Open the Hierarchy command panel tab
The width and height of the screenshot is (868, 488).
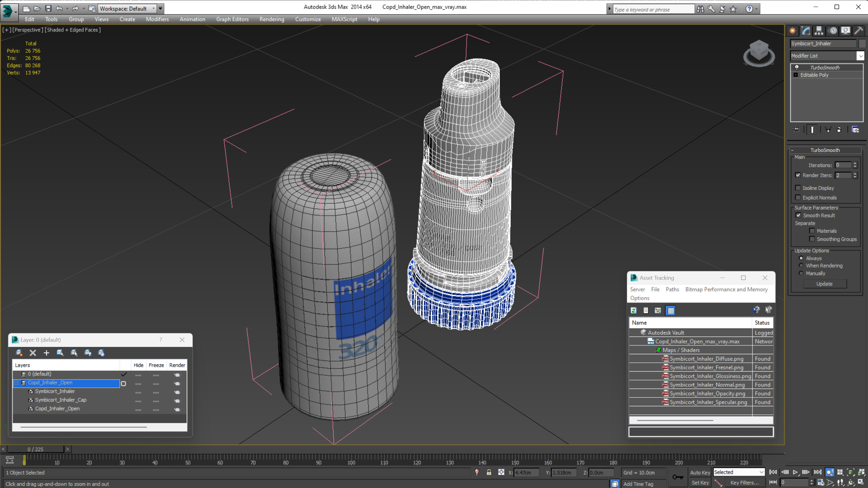pos(819,31)
